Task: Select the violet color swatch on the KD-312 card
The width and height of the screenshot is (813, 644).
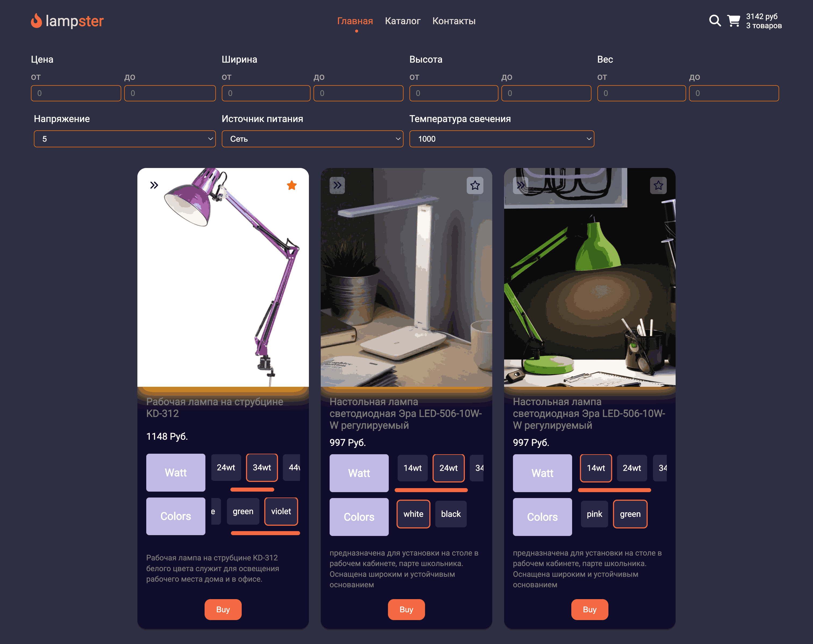Action: click(x=281, y=511)
